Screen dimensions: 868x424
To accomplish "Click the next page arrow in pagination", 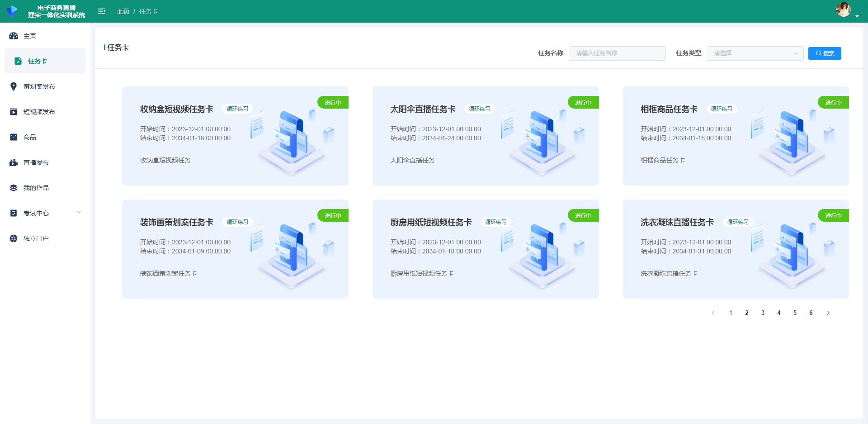I will tap(828, 313).
